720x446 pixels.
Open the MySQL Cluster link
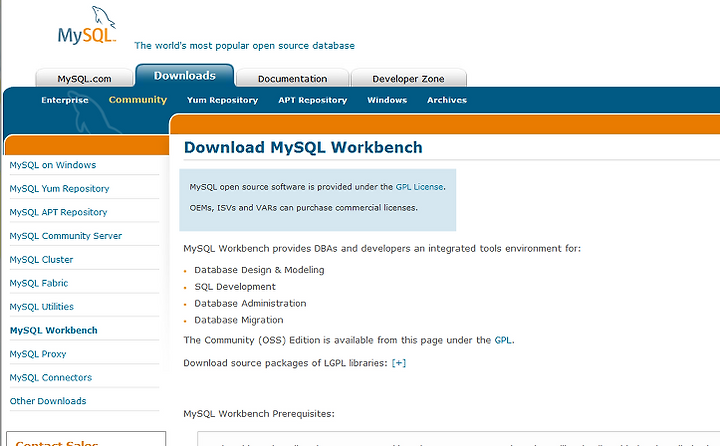pos(41,260)
